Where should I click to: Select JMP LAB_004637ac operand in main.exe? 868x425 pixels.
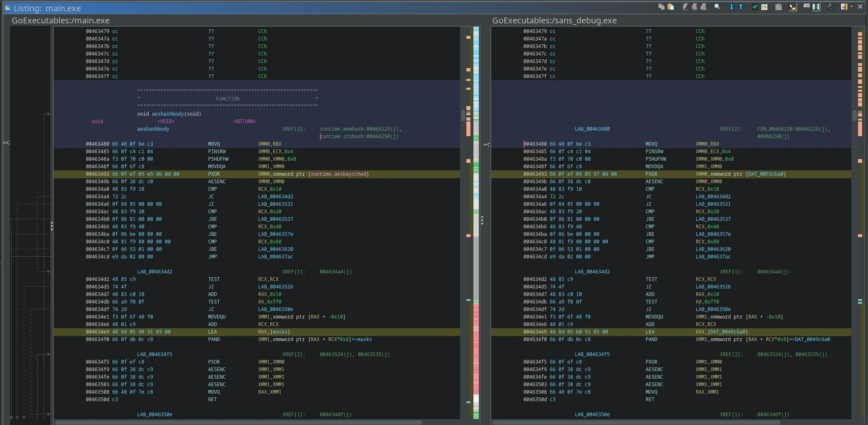coord(275,257)
